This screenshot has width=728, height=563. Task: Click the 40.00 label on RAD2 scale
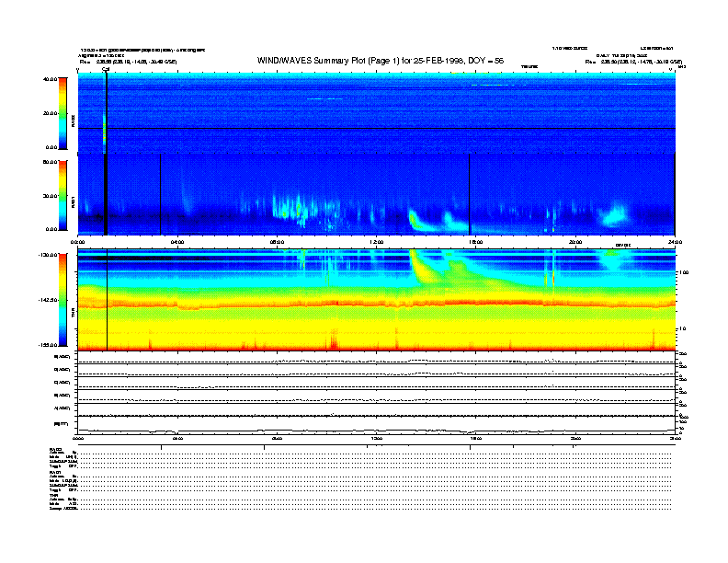pos(50,79)
